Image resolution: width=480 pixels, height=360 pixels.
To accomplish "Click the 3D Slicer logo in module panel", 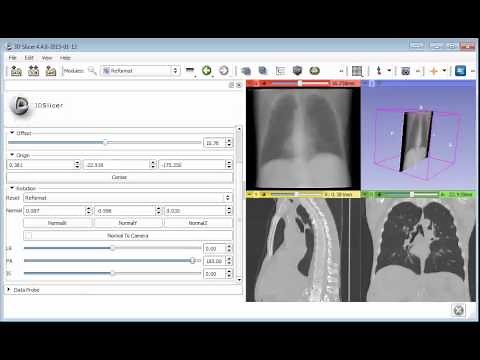I will 19,105.
